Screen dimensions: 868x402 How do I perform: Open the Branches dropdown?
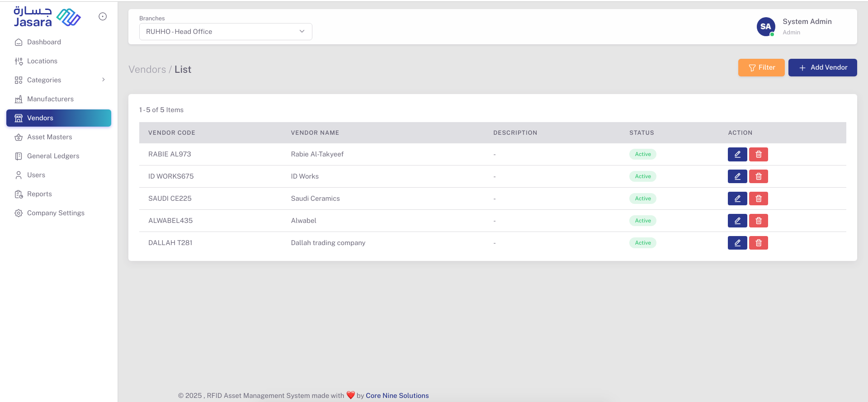click(x=226, y=32)
